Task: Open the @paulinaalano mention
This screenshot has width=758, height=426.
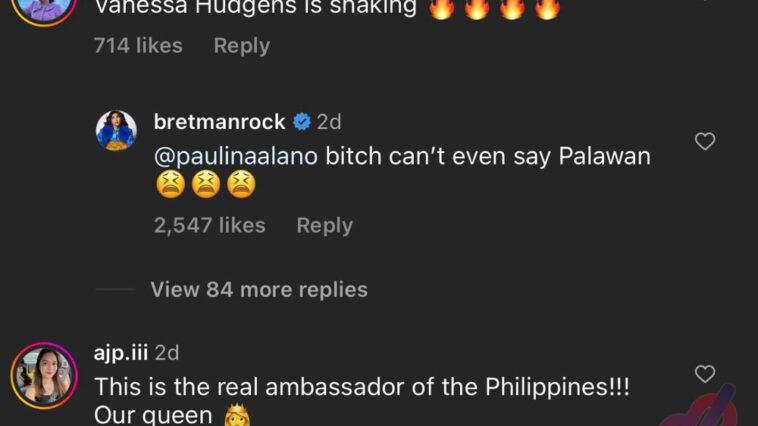Action: pos(236,156)
